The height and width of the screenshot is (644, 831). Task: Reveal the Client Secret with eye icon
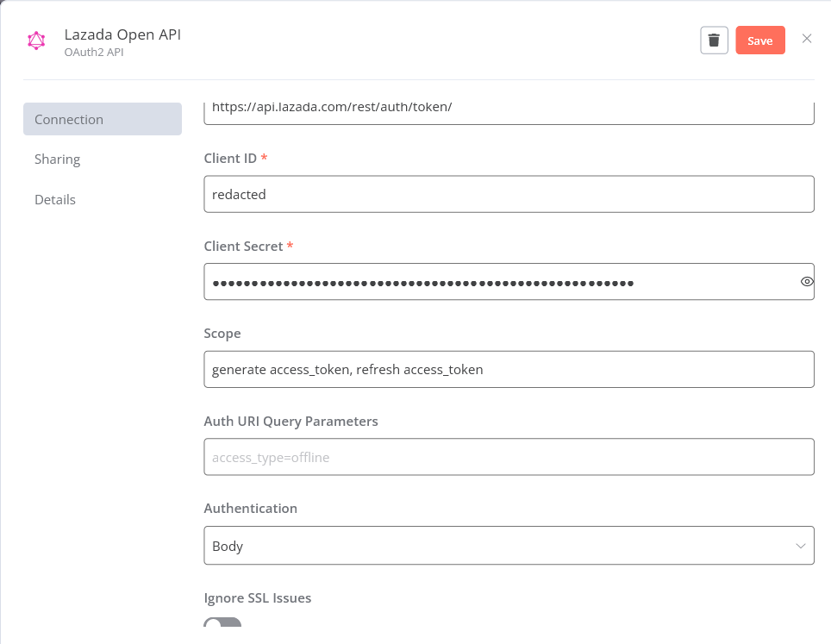tap(807, 281)
